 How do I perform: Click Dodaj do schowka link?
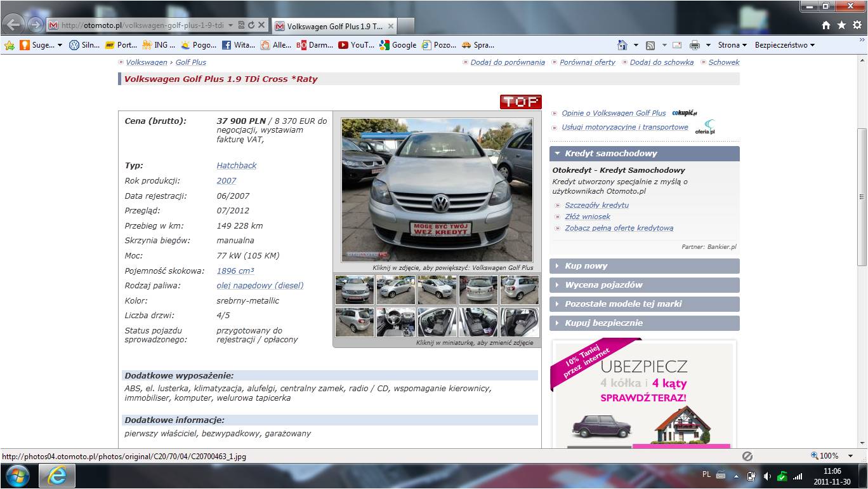tap(662, 62)
